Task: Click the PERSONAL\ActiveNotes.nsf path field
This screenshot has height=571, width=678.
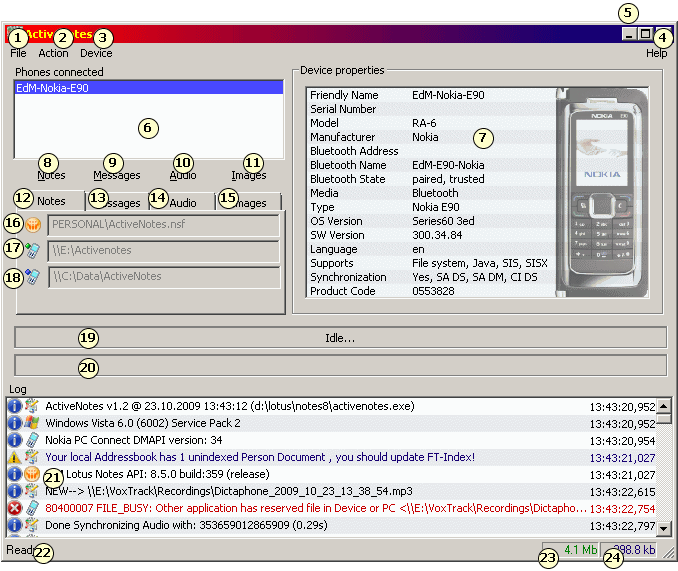Action: (163, 225)
